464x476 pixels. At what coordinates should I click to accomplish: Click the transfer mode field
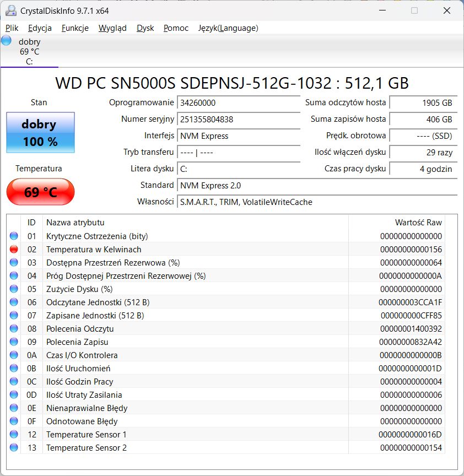pyautogui.click(x=239, y=153)
